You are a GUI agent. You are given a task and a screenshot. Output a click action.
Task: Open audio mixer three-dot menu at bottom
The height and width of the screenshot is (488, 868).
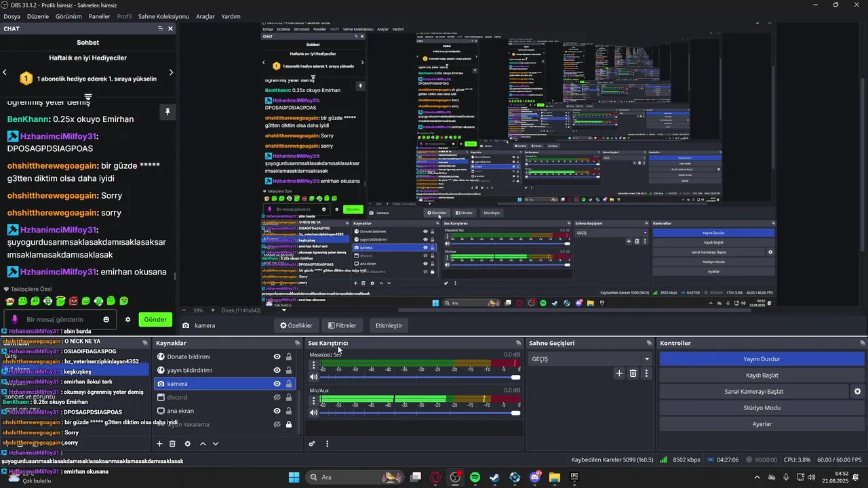(327, 444)
